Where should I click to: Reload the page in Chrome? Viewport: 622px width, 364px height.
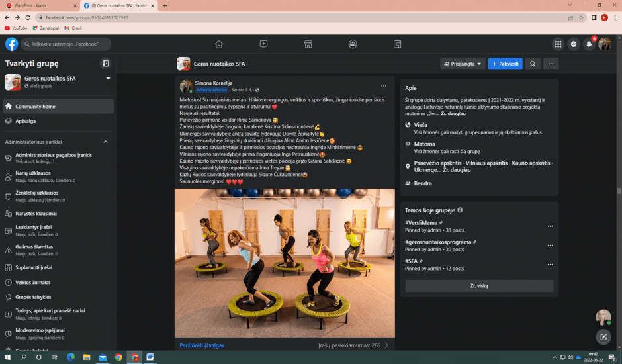point(28,17)
